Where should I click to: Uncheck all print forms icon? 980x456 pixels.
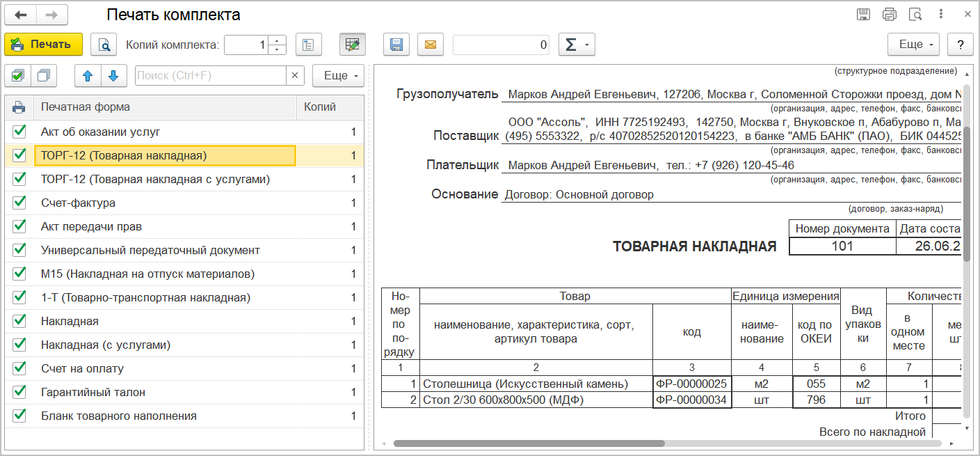(x=45, y=75)
